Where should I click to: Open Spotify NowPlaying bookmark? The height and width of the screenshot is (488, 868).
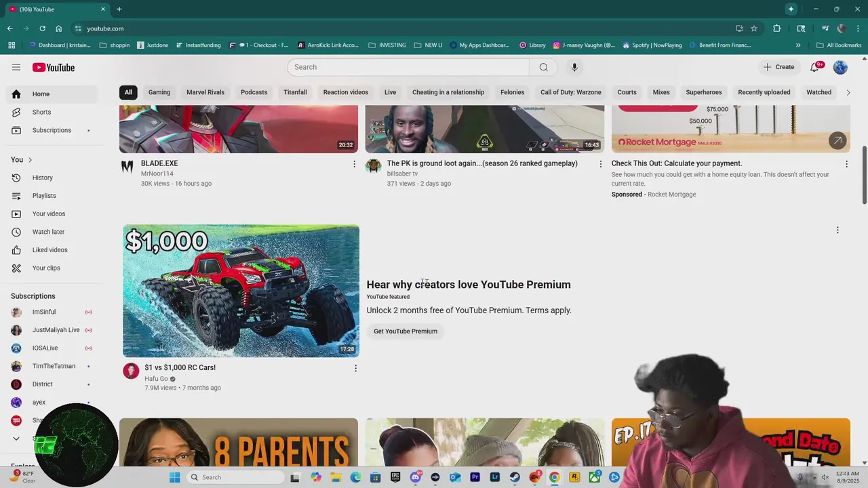pyautogui.click(x=652, y=45)
